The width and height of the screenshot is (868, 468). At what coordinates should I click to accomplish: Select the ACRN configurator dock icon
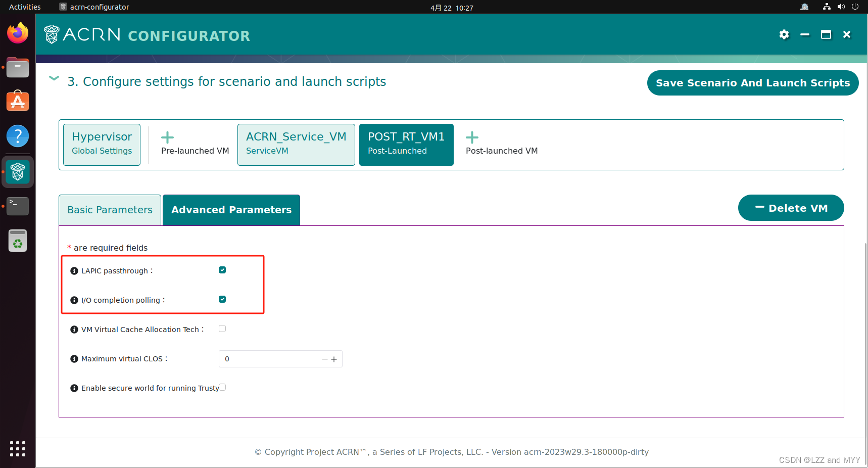[18, 172]
